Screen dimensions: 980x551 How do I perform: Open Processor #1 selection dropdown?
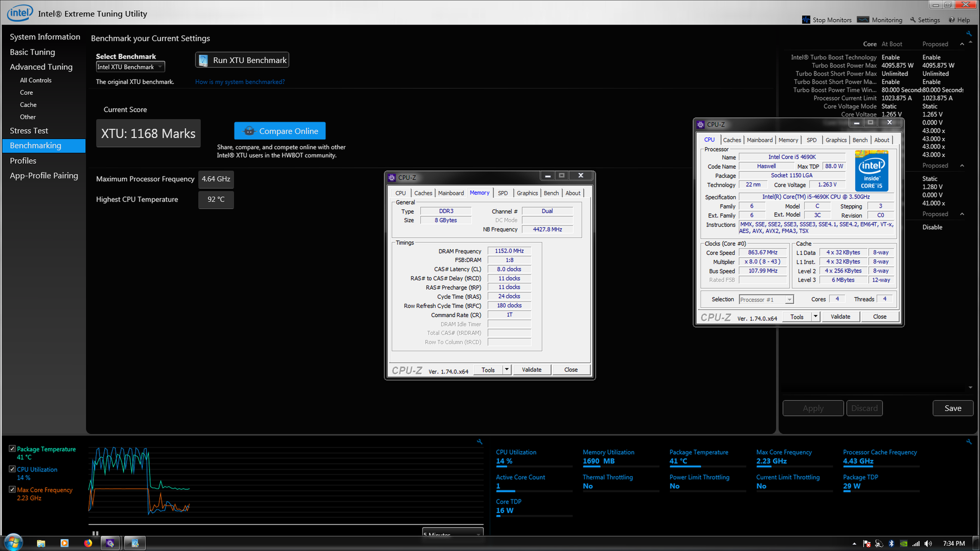pyautogui.click(x=767, y=300)
